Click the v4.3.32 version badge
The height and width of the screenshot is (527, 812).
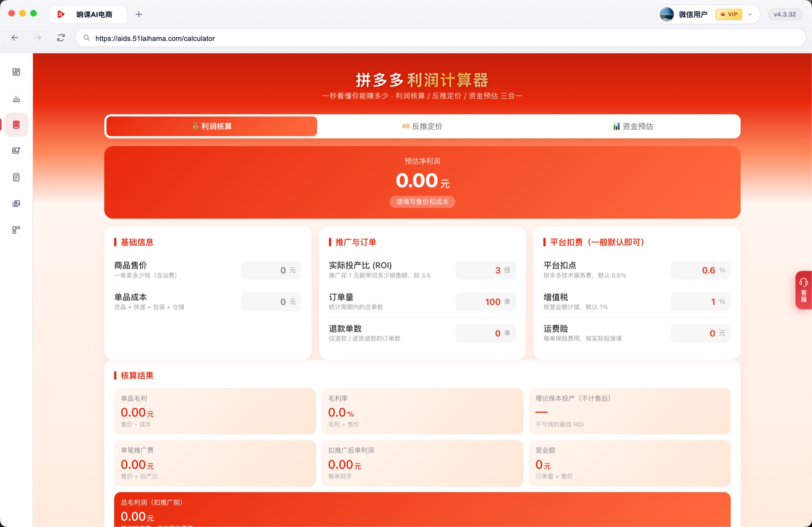785,14
